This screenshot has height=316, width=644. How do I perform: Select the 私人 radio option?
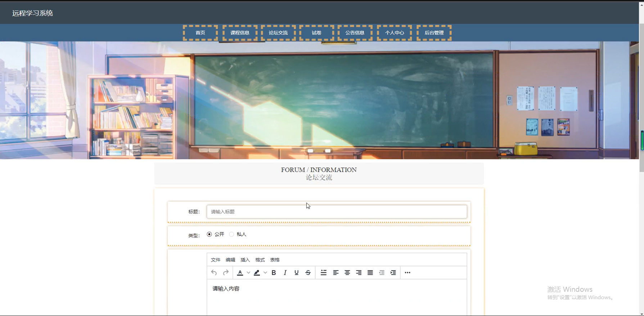coord(231,234)
